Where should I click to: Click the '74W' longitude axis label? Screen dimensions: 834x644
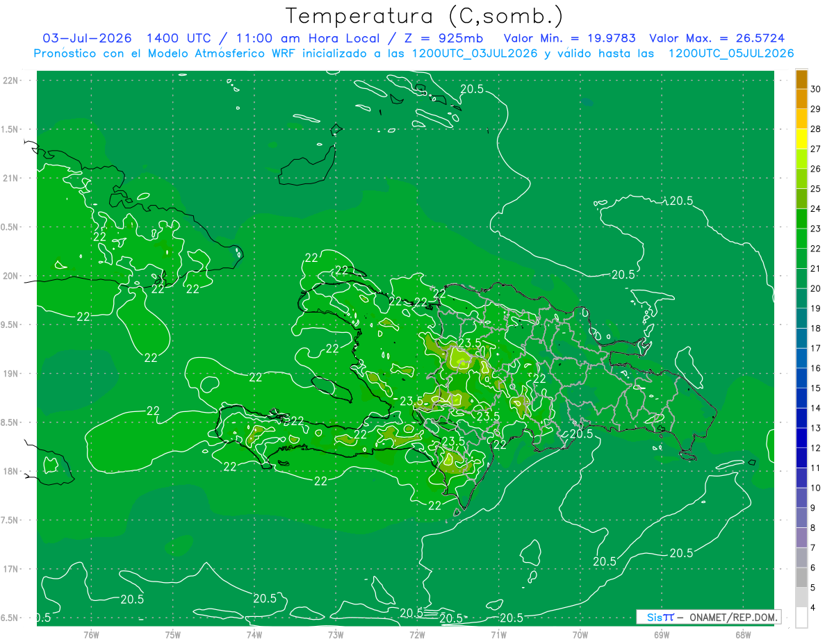pos(254,634)
